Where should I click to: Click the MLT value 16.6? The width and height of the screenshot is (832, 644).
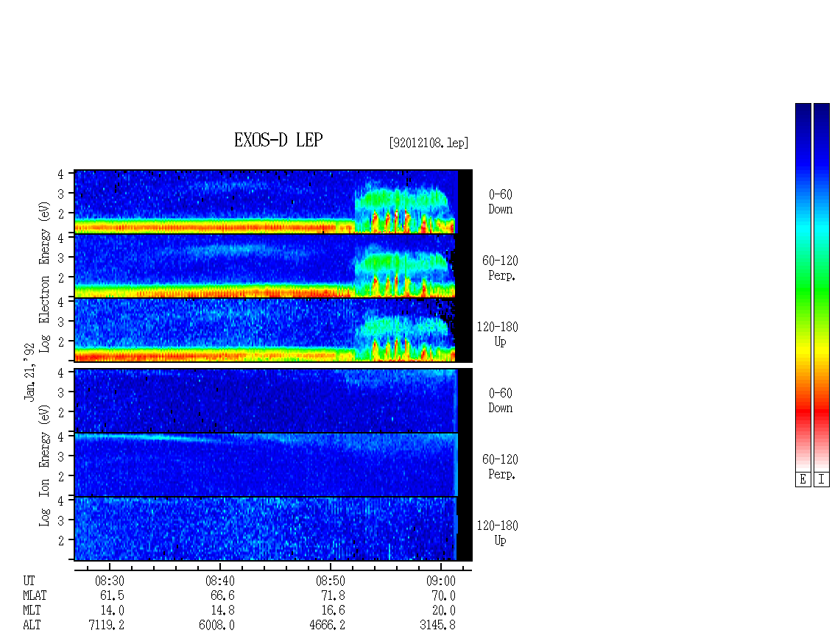[333, 611]
